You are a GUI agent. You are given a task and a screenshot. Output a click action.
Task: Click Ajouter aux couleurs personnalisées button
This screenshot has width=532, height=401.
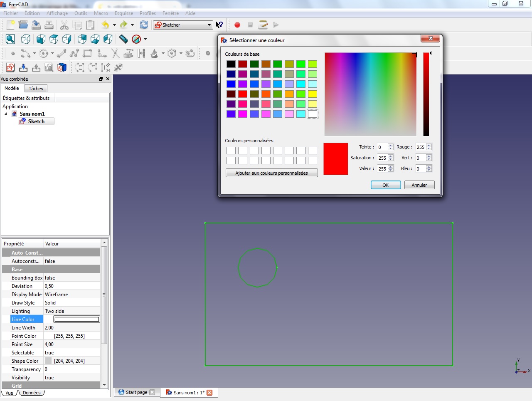tap(271, 173)
